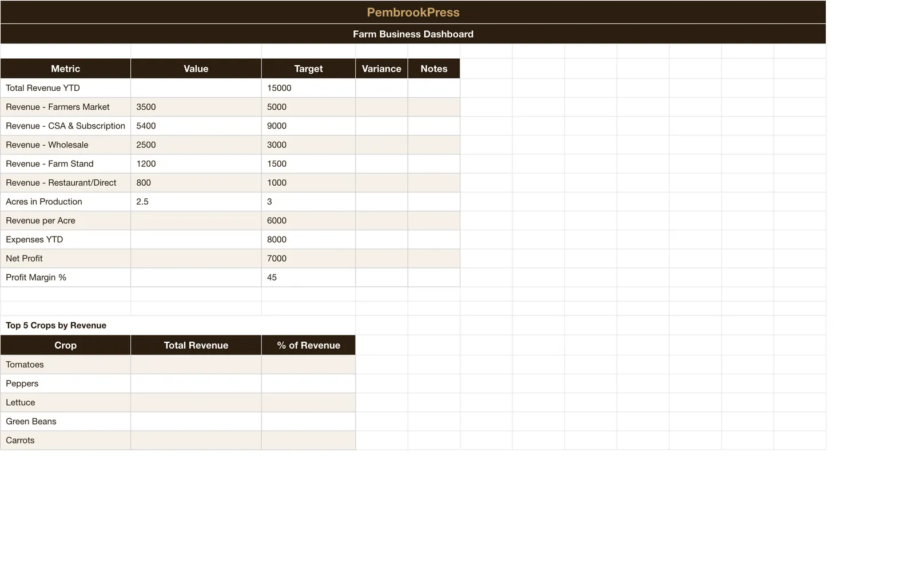The height and width of the screenshot is (588, 915).
Task: Select Revenue - CSA & Subscription label
Action: [65, 126]
